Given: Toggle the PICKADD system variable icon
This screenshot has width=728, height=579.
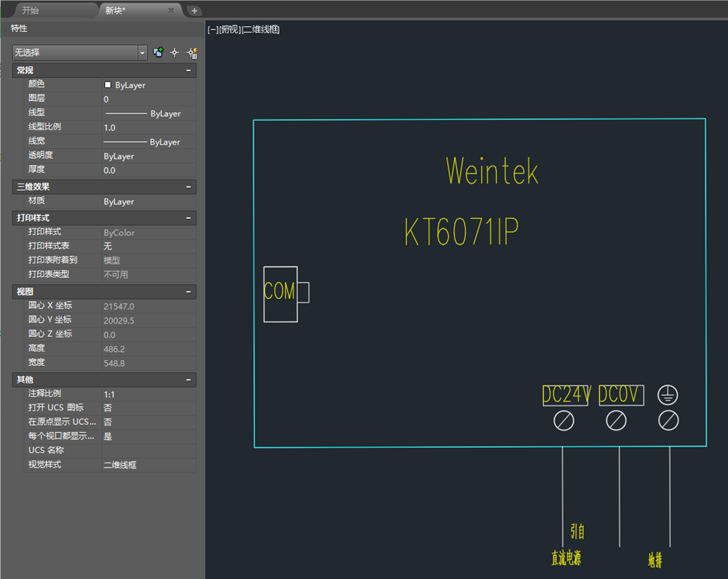Looking at the screenshot, I should coord(158,52).
